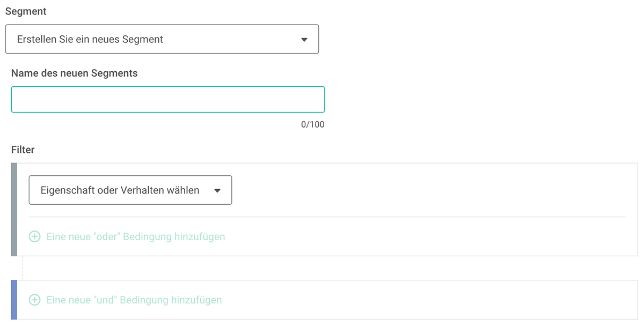Click the plus circle icon for "oder" condition
644x327 pixels.
pos(34,236)
